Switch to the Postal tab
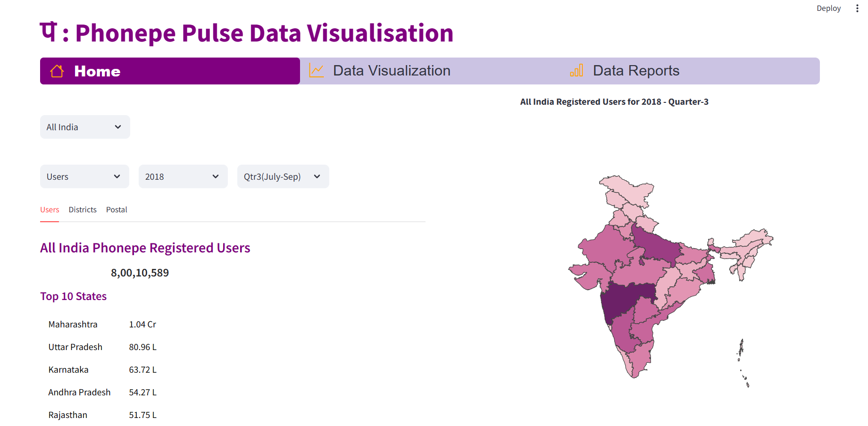868x426 pixels. pyautogui.click(x=117, y=209)
